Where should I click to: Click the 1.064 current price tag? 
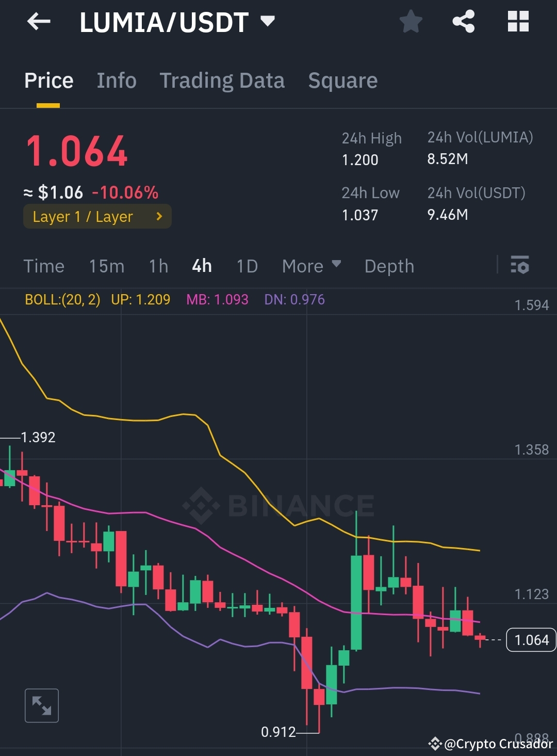click(531, 639)
